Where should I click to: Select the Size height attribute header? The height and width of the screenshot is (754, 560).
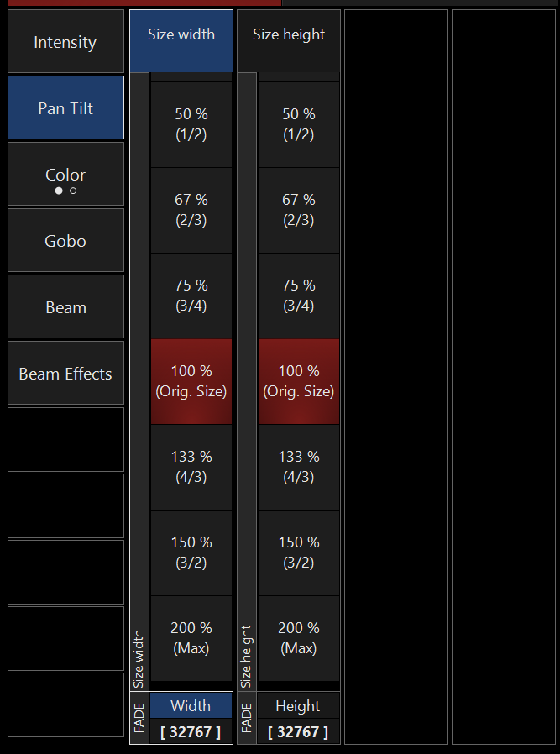point(289,41)
